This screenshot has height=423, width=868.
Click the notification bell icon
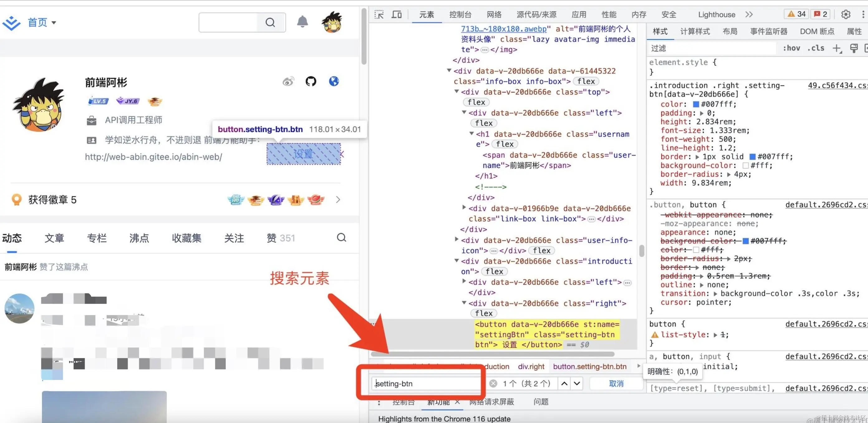pyautogui.click(x=302, y=22)
